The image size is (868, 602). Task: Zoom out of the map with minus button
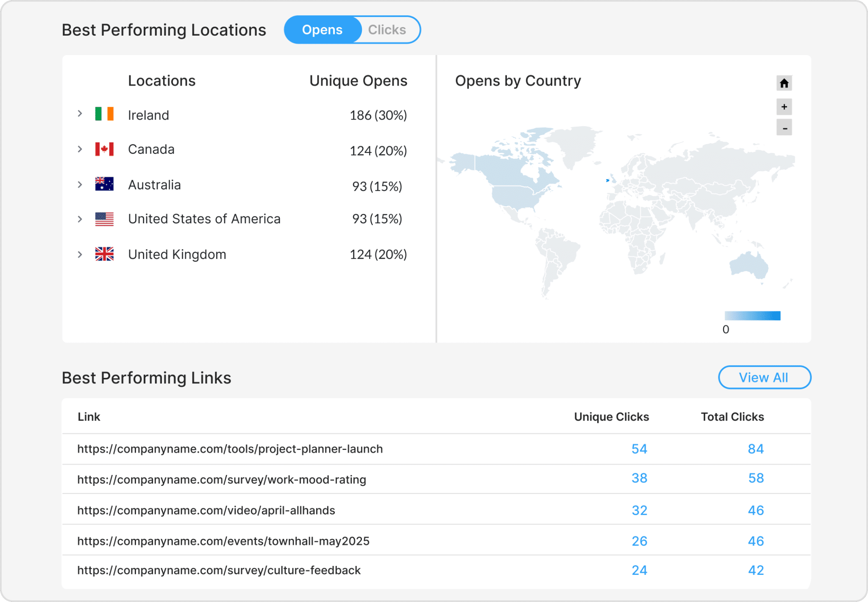click(x=784, y=128)
